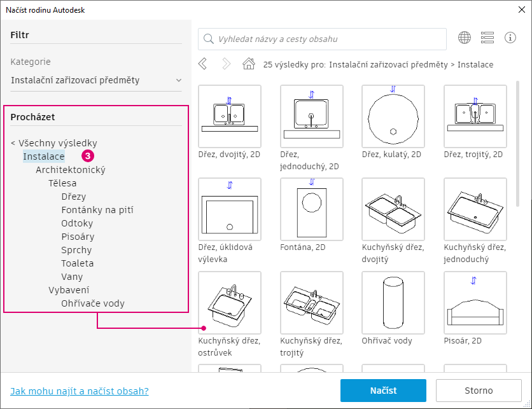Screen dimensions: 532x409
Task: Go forward with the right arrow
Action: (226, 64)
